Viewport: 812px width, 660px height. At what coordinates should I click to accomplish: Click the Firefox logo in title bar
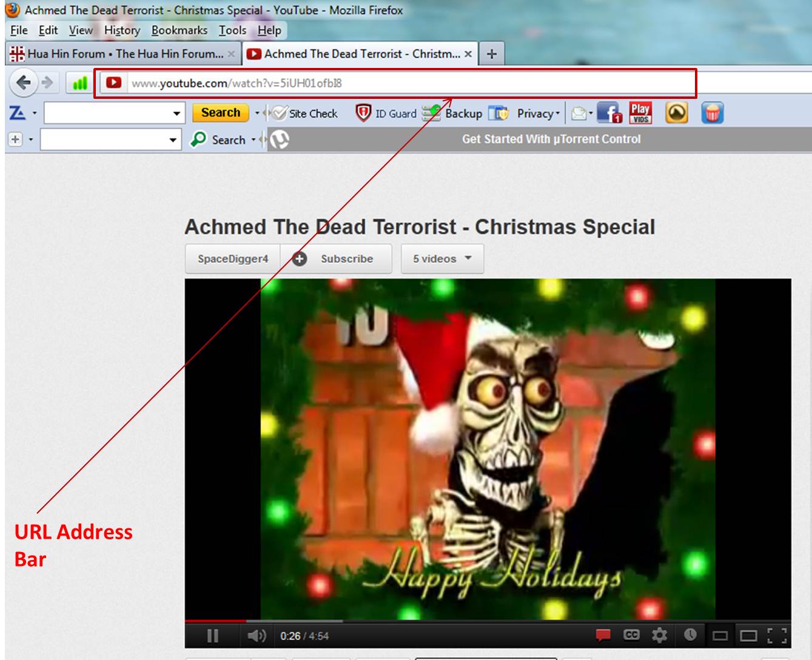pyautogui.click(x=13, y=10)
